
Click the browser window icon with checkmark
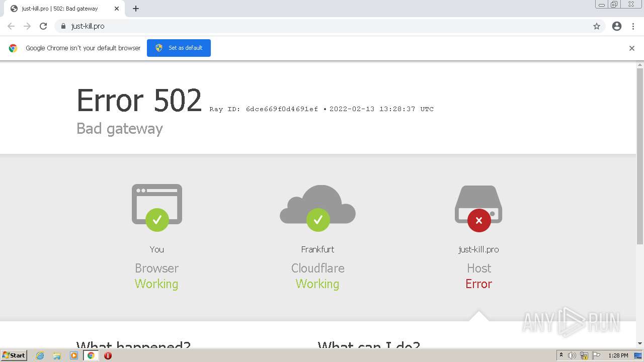157,207
